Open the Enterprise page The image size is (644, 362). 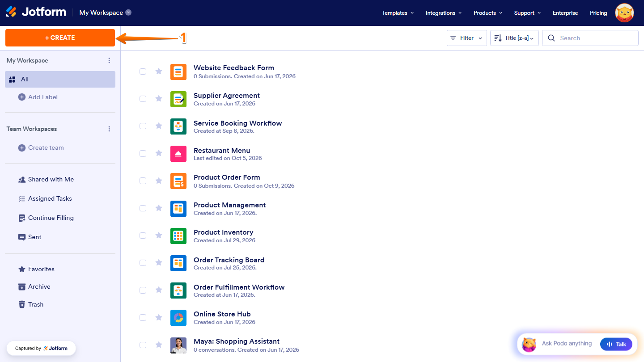click(565, 13)
